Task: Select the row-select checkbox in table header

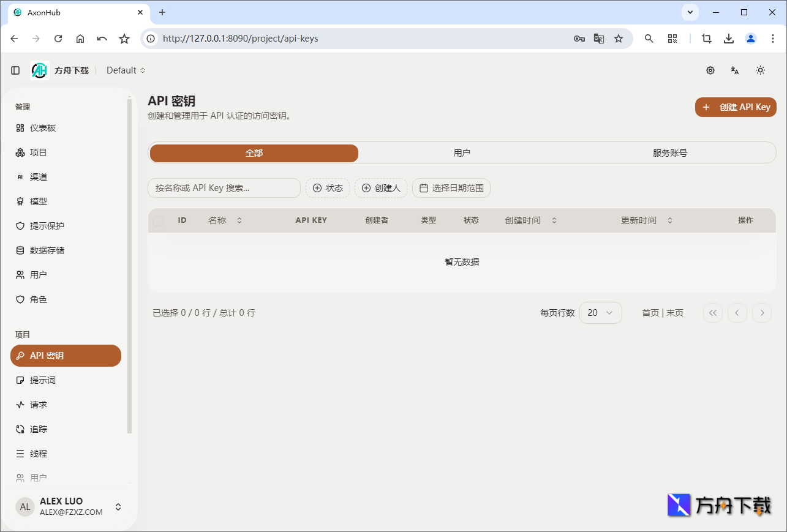Action: (x=157, y=220)
